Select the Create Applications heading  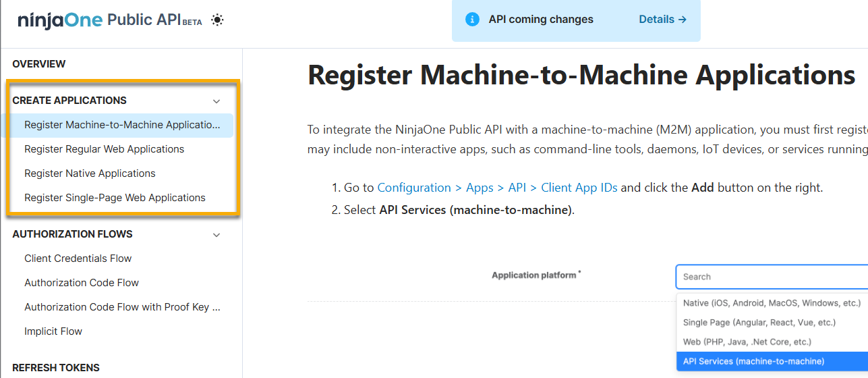pos(69,101)
